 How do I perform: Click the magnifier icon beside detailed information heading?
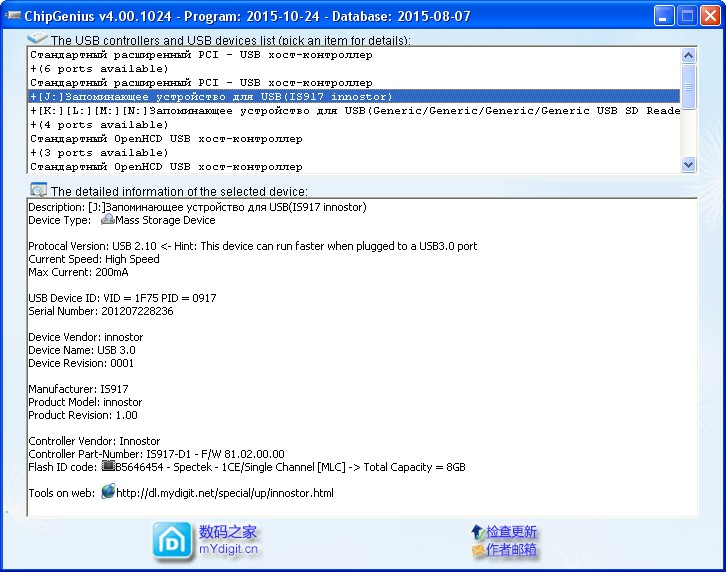[x=38, y=189]
